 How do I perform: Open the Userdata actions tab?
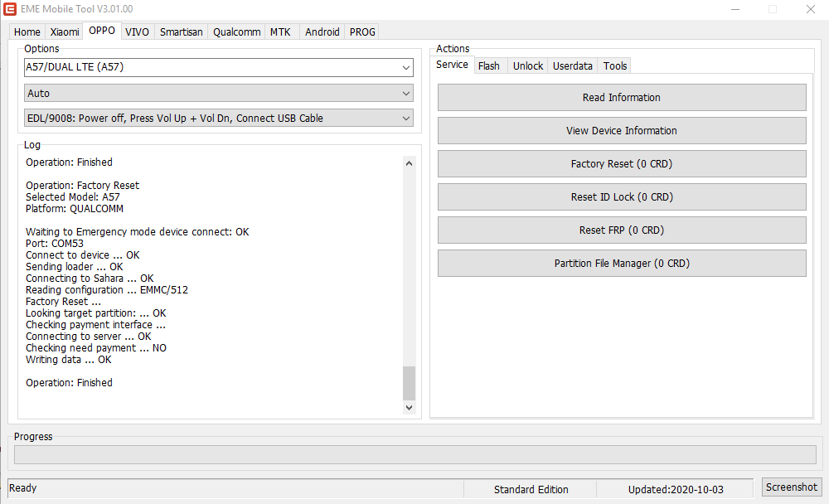[573, 65]
